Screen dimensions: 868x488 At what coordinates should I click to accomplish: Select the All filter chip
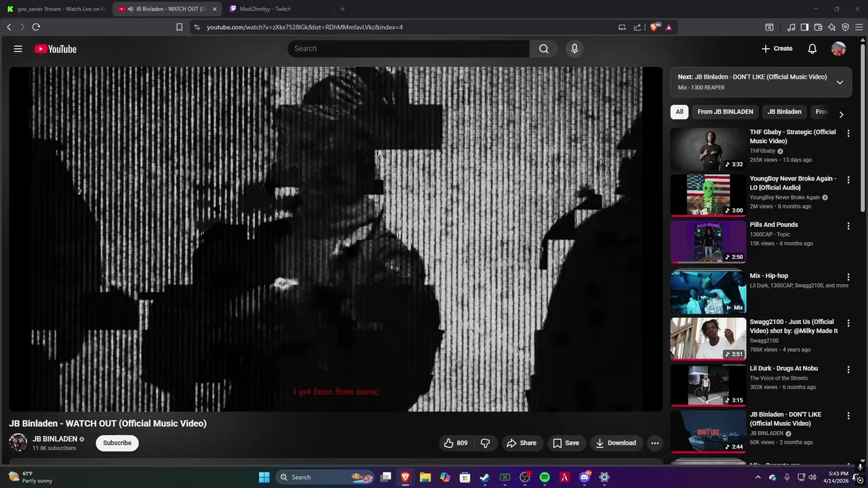click(679, 112)
